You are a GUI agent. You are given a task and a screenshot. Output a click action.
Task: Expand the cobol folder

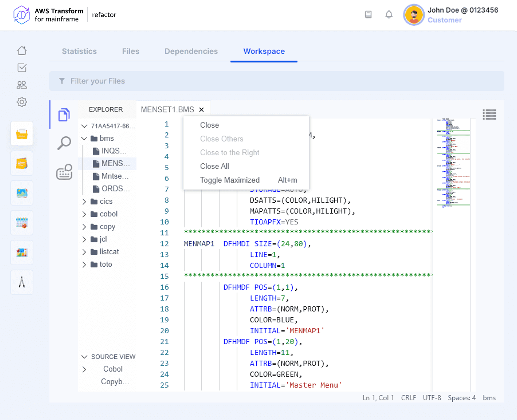click(84, 214)
